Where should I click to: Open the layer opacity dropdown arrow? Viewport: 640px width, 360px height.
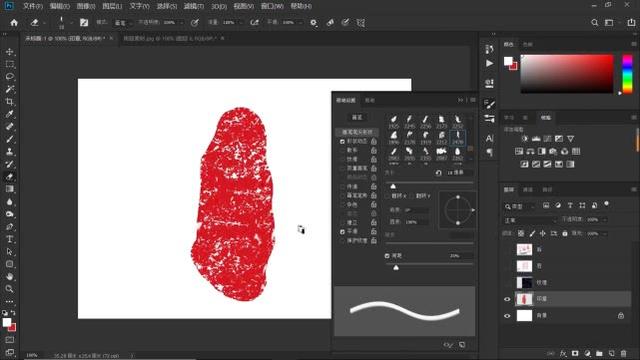click(604, 220)
